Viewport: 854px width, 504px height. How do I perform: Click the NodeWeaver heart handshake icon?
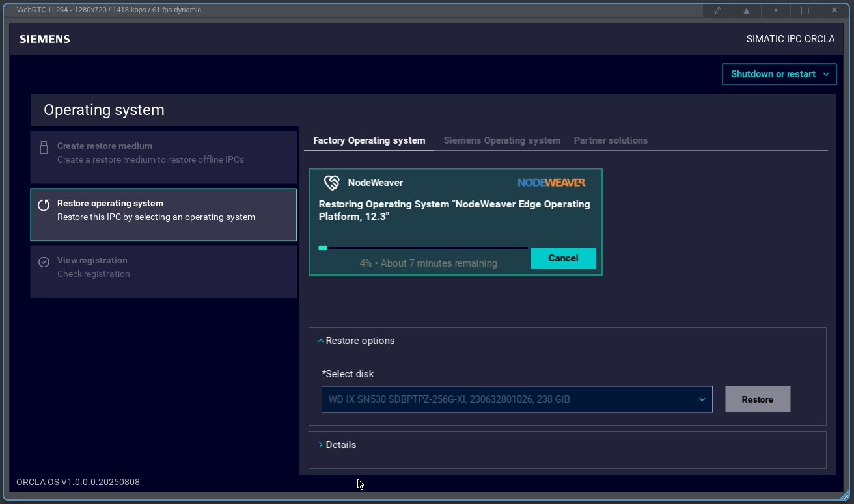pyautogui.click(x=331, y=183)
